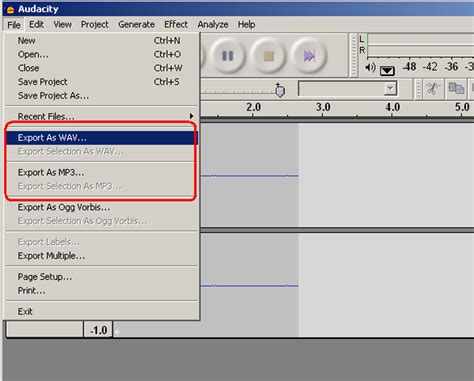Click the 3.0 mark on the timeline ruler
The width and height of the screenshot is (474, 381).
coord(323,107)
